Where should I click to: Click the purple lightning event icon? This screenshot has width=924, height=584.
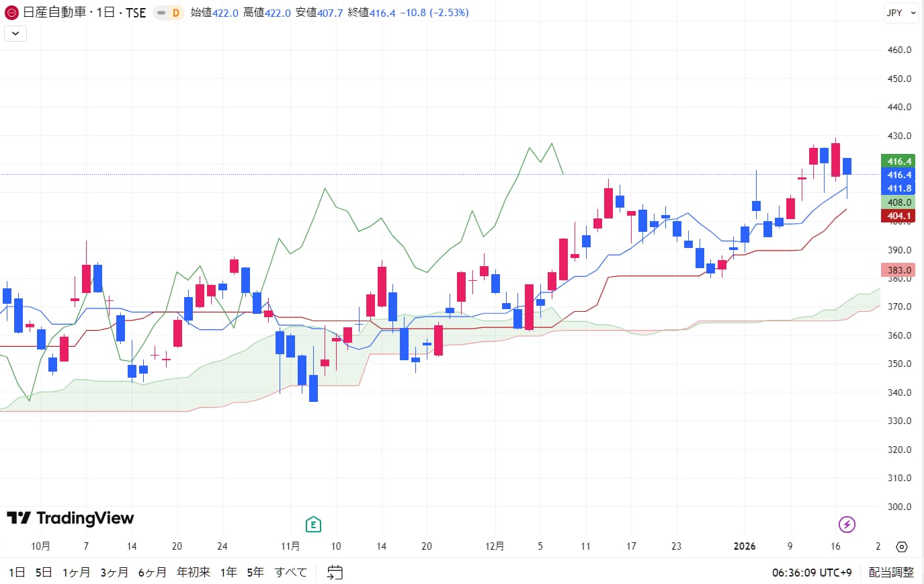847,524
